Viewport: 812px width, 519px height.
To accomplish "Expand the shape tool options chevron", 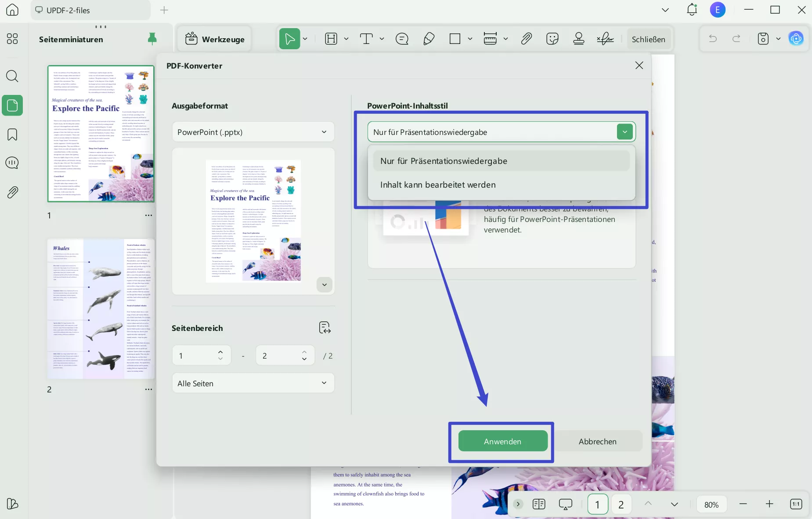I will point(470,39).
